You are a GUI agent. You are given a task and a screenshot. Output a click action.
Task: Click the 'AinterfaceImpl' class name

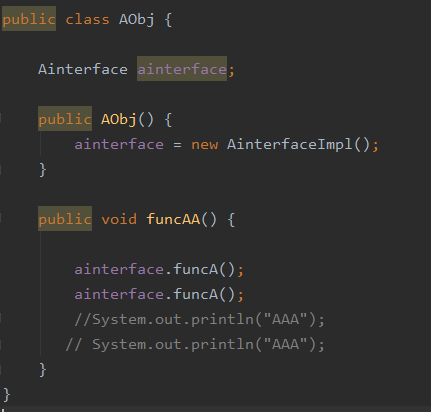pos(289,144)
